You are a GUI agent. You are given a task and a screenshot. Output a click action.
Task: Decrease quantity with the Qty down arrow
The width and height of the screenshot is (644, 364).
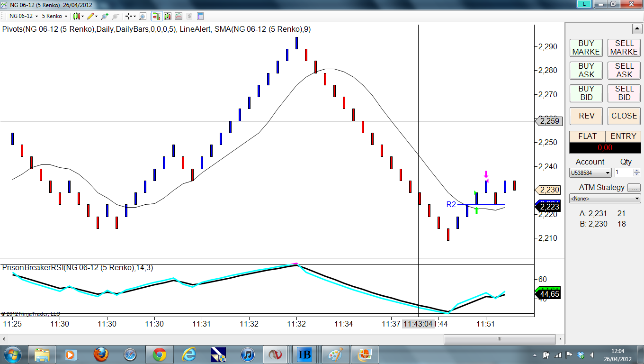637,175
